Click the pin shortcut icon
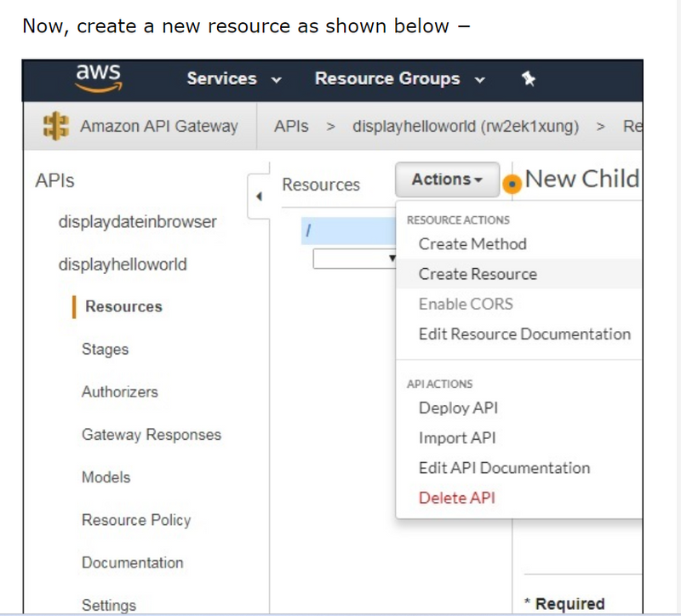 pyautogui.click(x=528, y=79)
